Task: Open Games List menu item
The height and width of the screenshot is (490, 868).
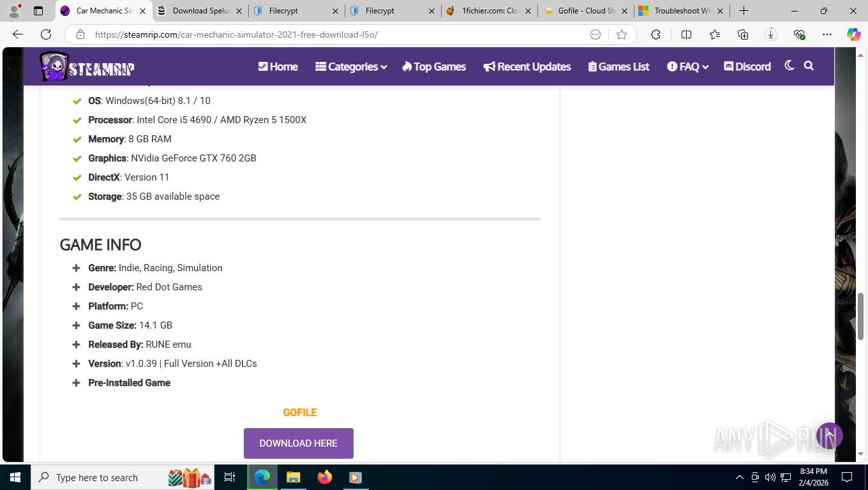Action: pyautogui.click(x=618, y=66)
